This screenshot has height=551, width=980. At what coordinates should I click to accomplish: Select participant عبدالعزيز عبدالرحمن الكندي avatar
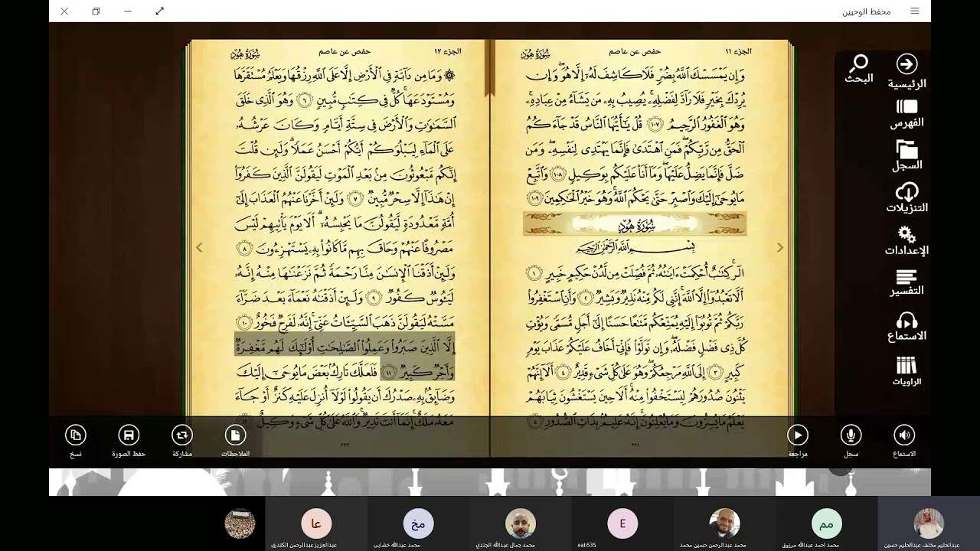[x=316, y=523]
